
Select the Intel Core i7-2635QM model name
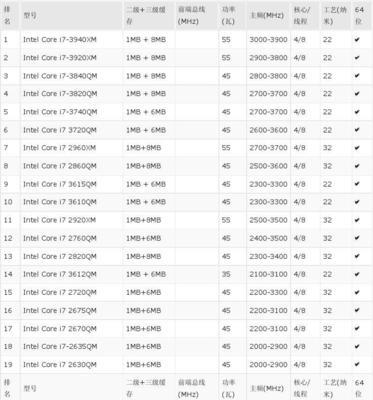point(60,346)
